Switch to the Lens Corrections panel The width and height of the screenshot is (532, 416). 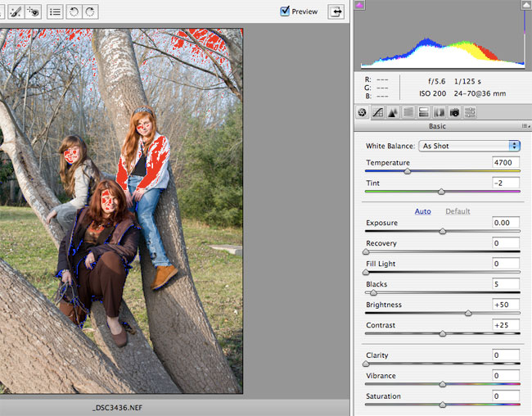pos(438,112)
